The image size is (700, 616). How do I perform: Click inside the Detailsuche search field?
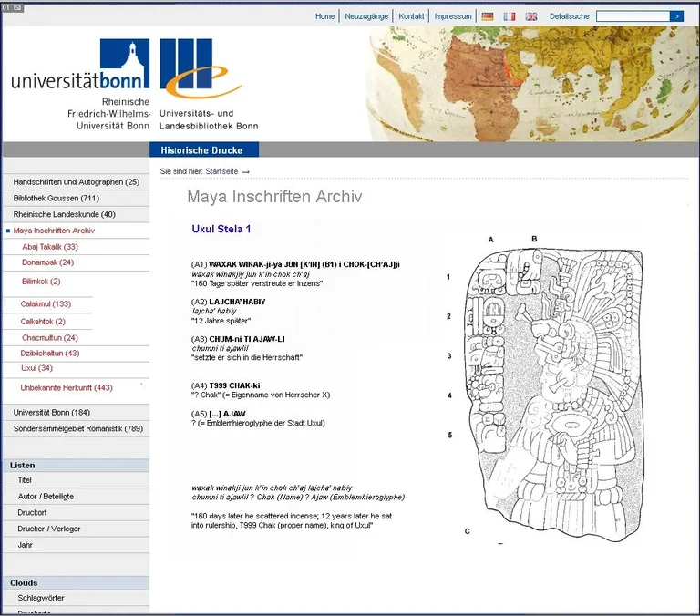pyautogui.click(x=632, y=16)
